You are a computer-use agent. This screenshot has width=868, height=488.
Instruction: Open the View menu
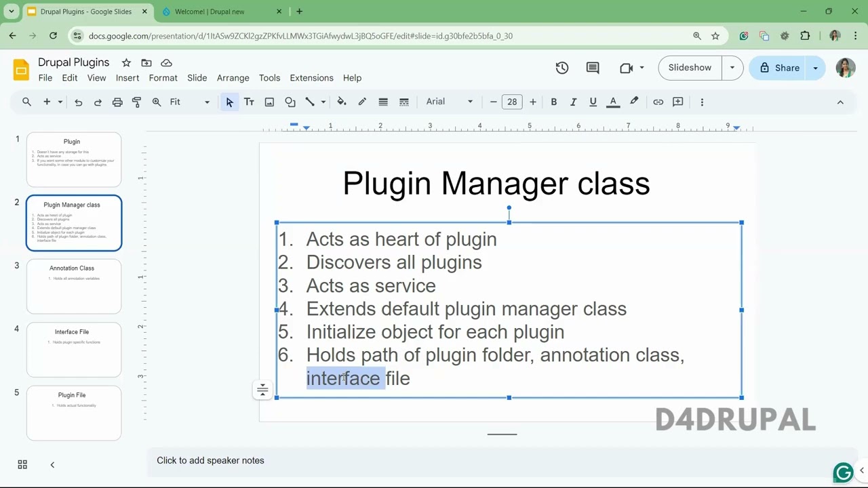pyautogui.click(x=96, y=78)
